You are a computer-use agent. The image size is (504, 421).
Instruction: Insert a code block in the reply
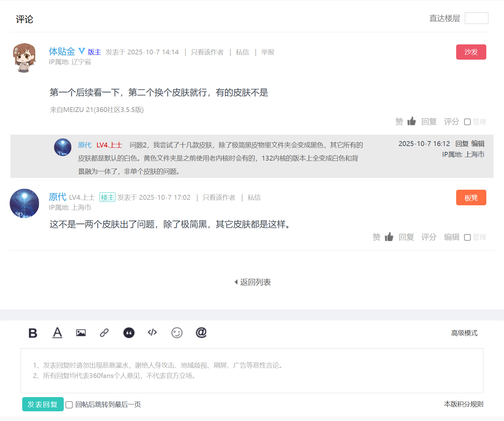152,333
